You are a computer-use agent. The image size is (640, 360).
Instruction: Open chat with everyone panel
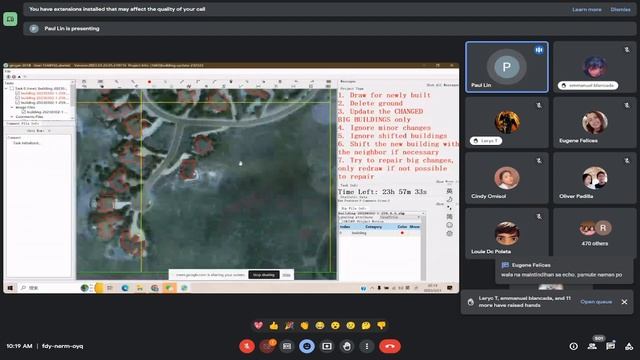pyautogui.click(x=611, y=346)
